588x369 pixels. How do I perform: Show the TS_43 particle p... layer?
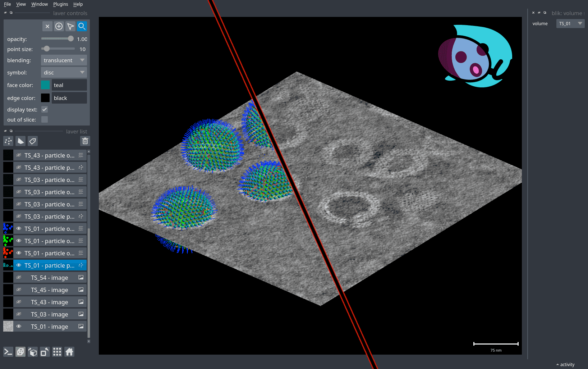point(19,168)
